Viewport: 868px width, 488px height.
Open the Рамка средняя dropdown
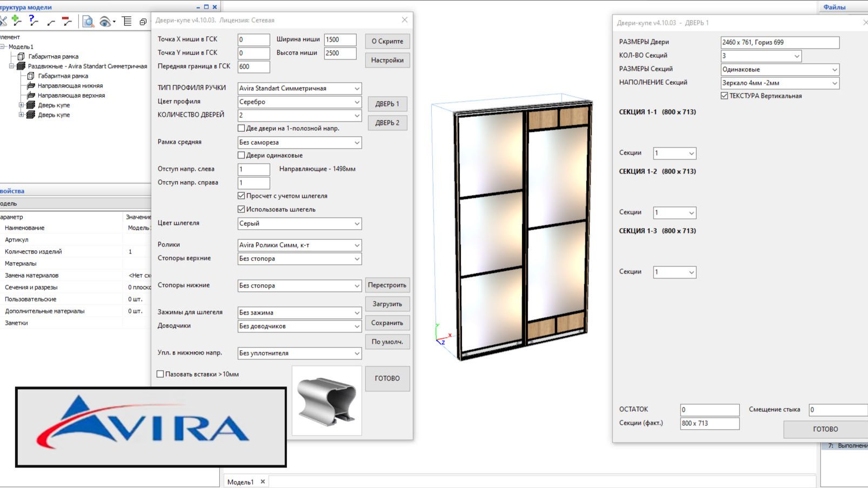click(299, 142)
